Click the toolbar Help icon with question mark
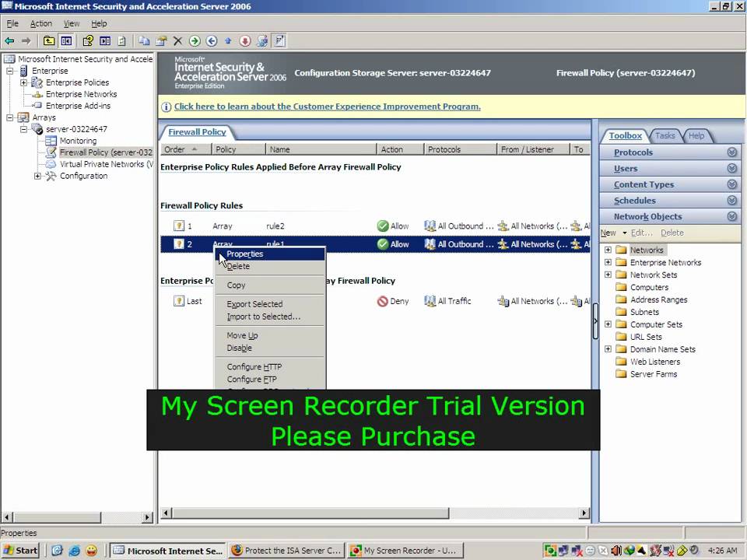747x560 pixels. click(88, 41)
